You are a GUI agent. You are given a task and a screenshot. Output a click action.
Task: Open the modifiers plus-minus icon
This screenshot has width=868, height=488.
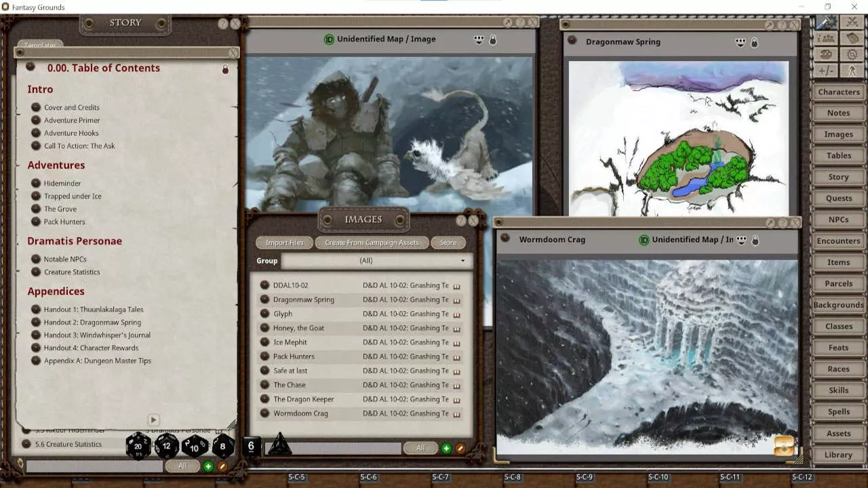[x=827, y=71]
